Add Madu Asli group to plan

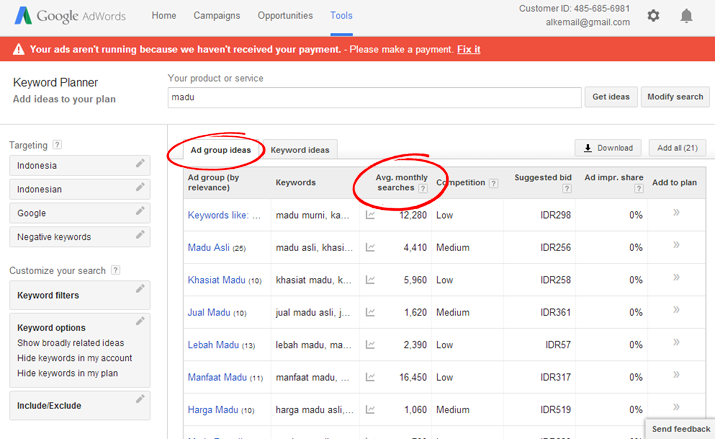tap(676, 245)
